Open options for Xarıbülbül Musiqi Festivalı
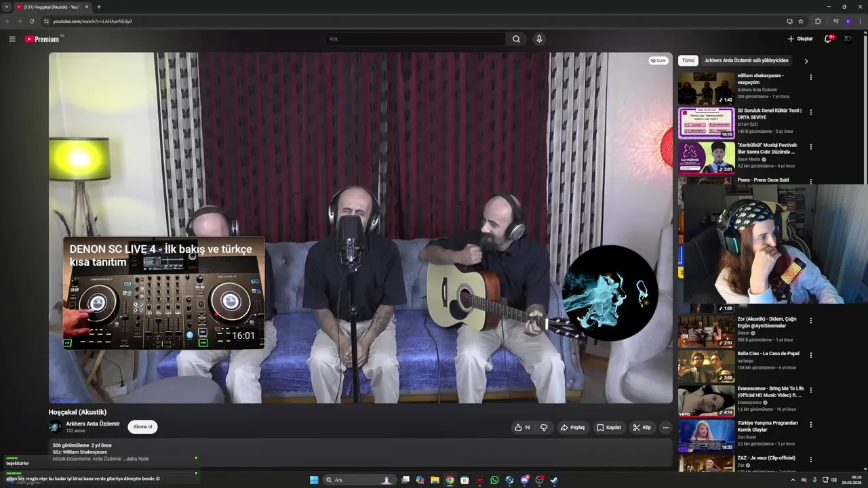868x488 pixels. (x=810, y=146)
